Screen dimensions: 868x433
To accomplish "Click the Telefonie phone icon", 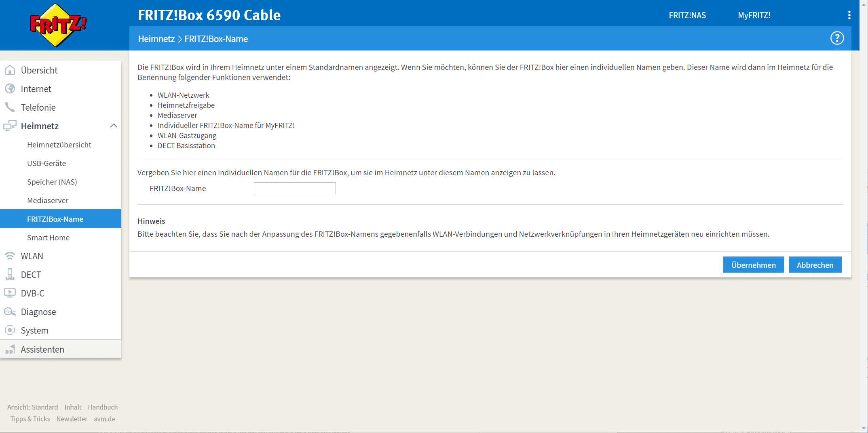I will pyautogui.click(x=10, y=107).
